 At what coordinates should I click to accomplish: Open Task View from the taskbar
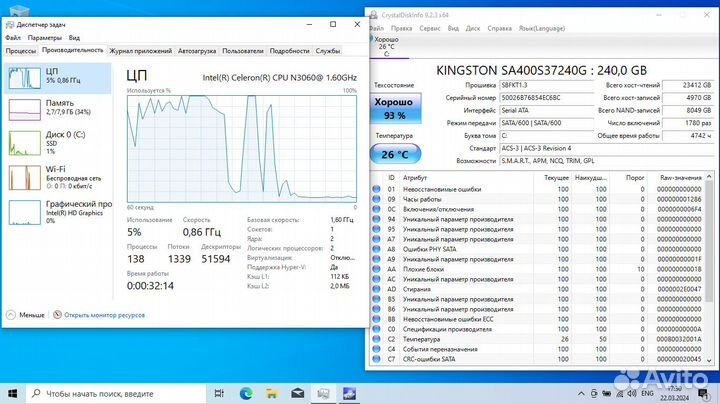(x=219, y=393)
